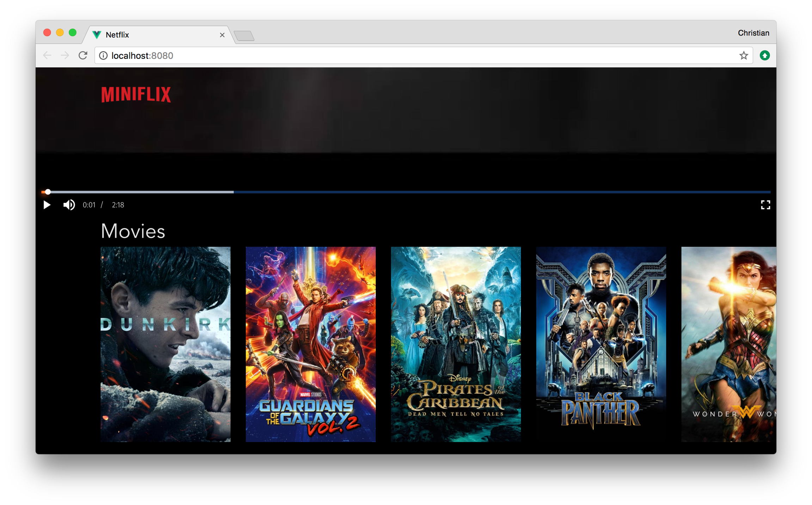Click the MINIFLIX logo

[136, 95]
